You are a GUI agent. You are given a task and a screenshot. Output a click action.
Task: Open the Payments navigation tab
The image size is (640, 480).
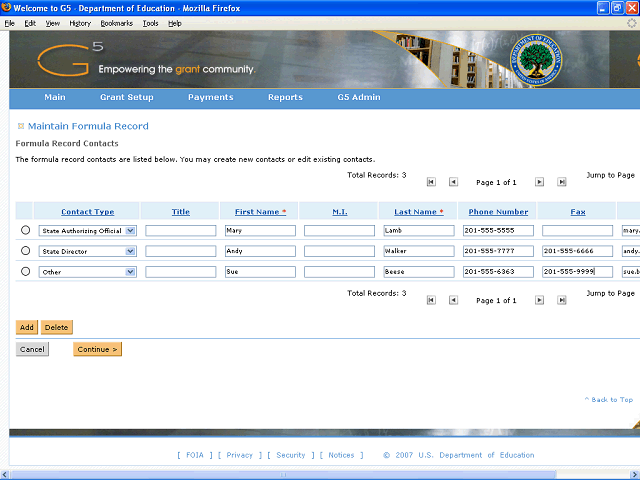pyautogui.click(x=210, y=98)
